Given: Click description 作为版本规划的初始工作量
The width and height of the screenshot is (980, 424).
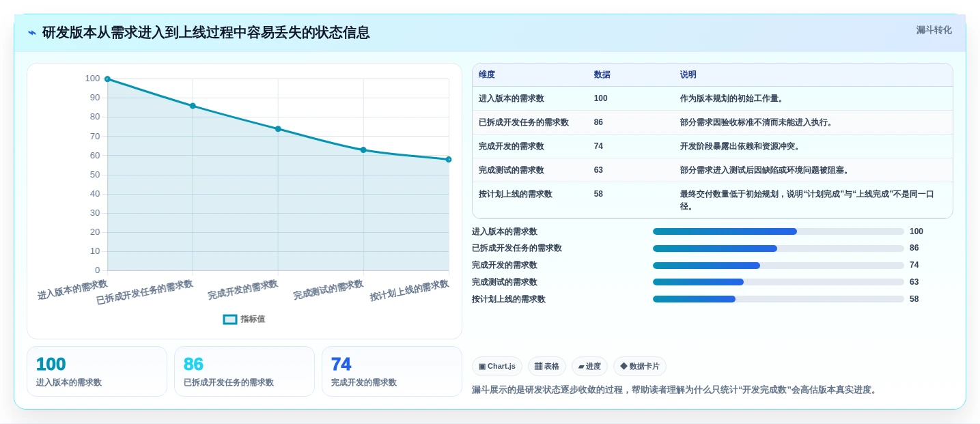Looking at the screenshot, I should 731,98.
